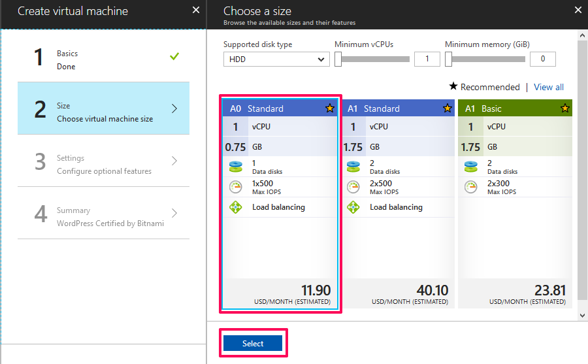
Task: Click the Recommended filter label
Action: point(490,87)
